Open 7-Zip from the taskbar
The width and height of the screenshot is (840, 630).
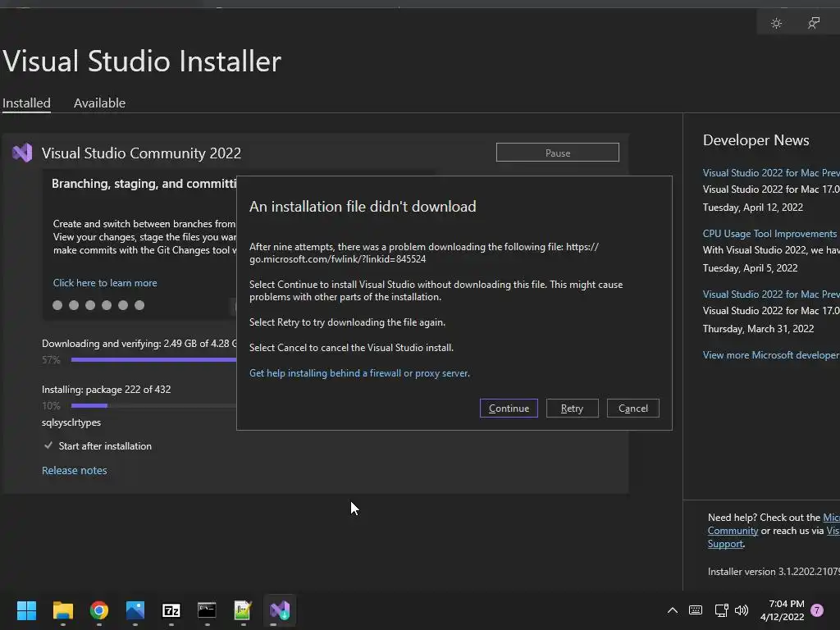(x=171, y=610)
